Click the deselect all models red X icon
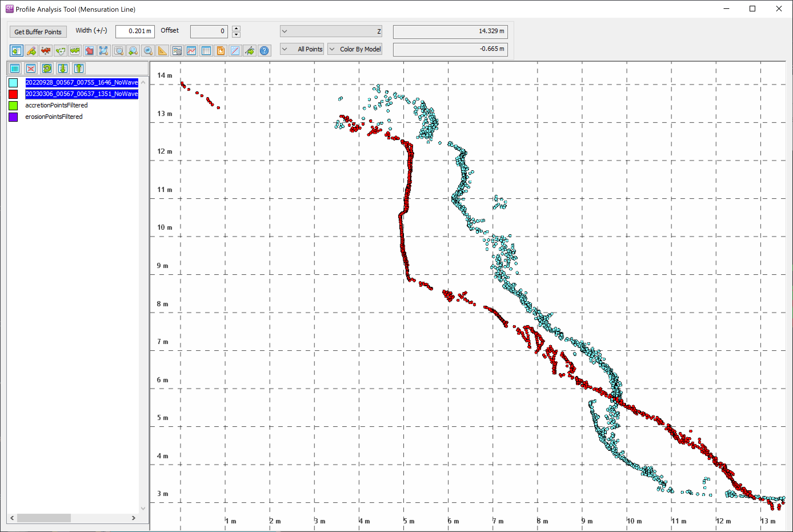 [x=31, y=69]
